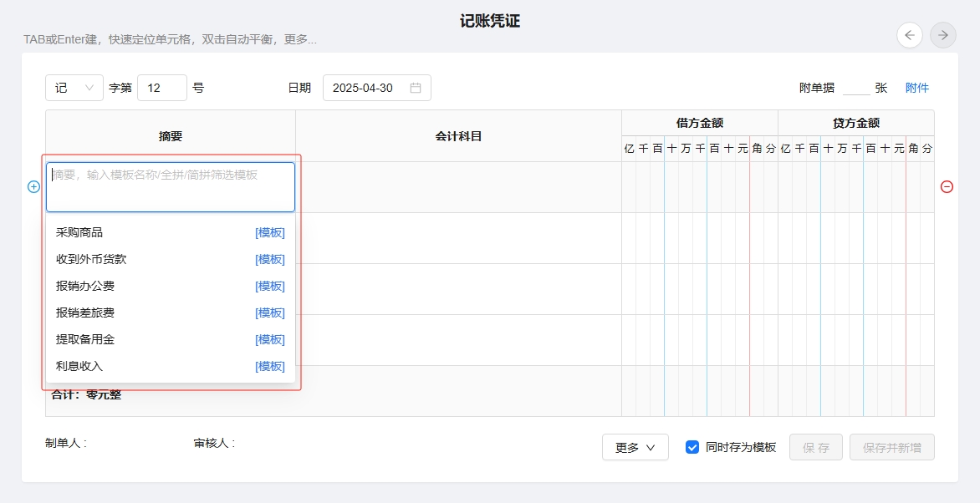Click the blue plus add-row icon
This screenshot has height=503, width=980.
coord(34,187)
